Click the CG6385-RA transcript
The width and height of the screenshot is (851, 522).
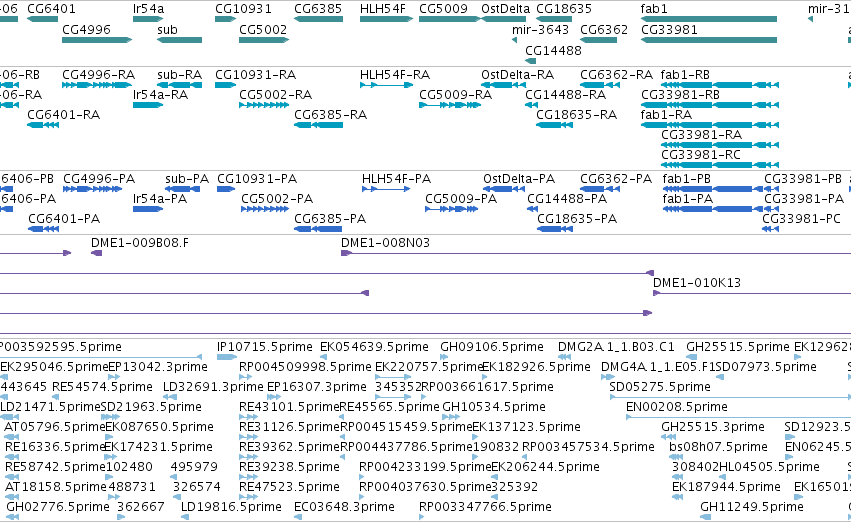click(319, 125)
